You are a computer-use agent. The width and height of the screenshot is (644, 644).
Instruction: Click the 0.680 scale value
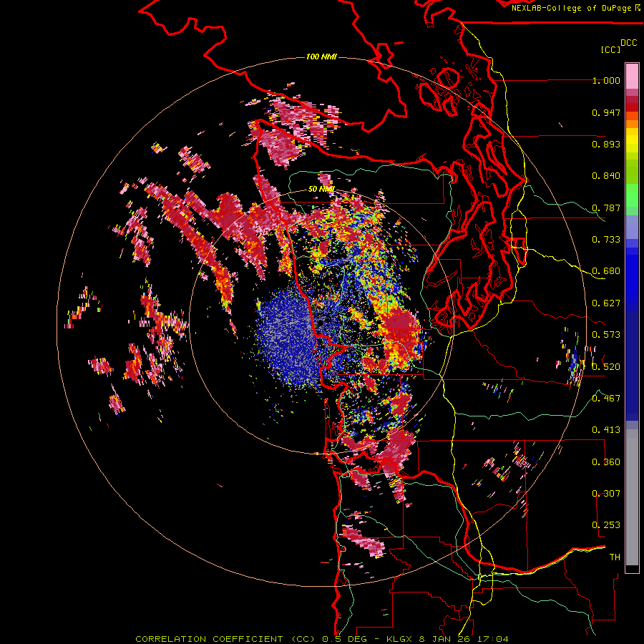pyautogui.click(x=606, y=271)
